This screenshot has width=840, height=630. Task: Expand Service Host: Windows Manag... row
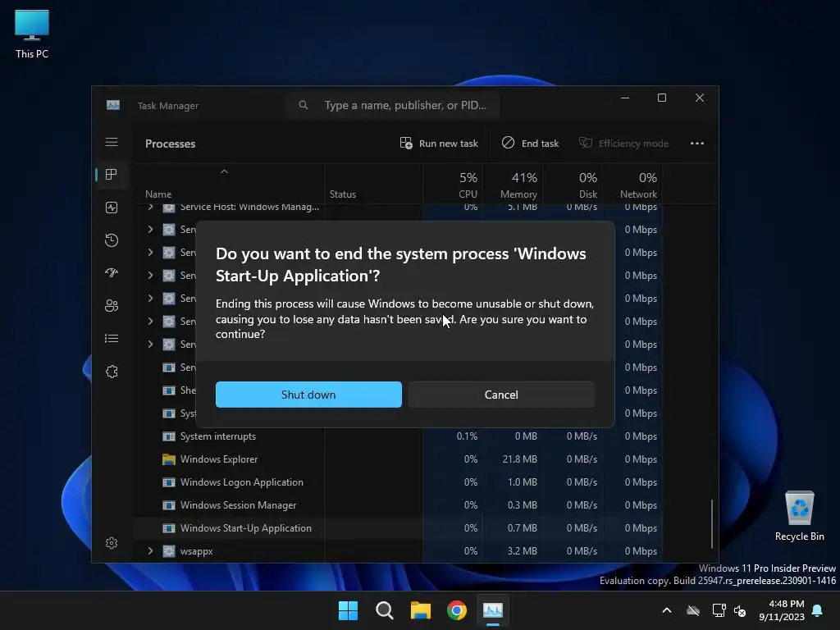click(x=151, y=207)
